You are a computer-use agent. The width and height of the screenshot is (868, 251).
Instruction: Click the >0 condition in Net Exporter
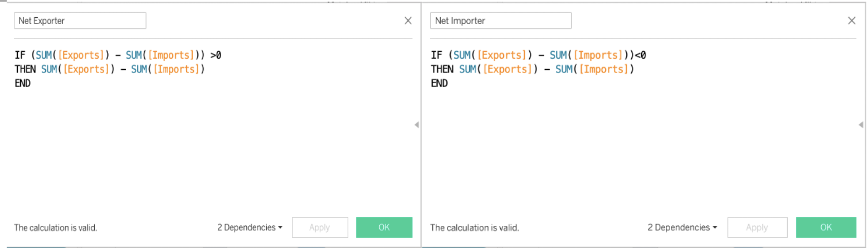[217, 55]
